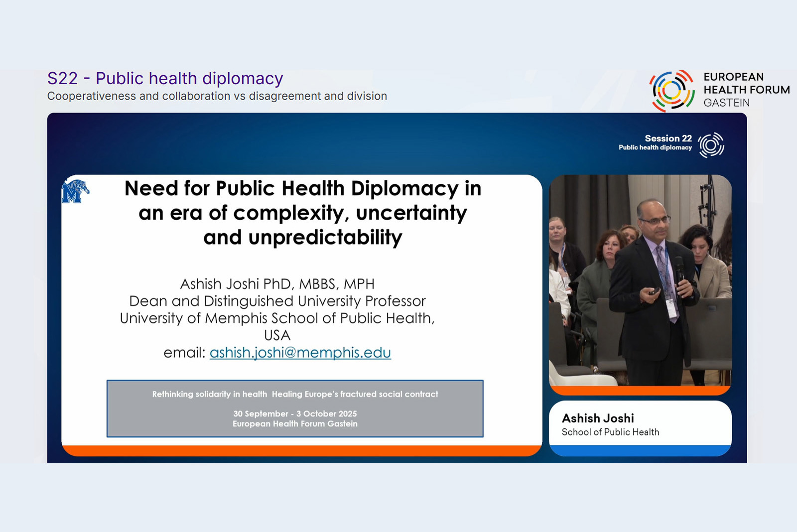
Task: Click the School of Public Health label
Action: (x=610, y=432)
